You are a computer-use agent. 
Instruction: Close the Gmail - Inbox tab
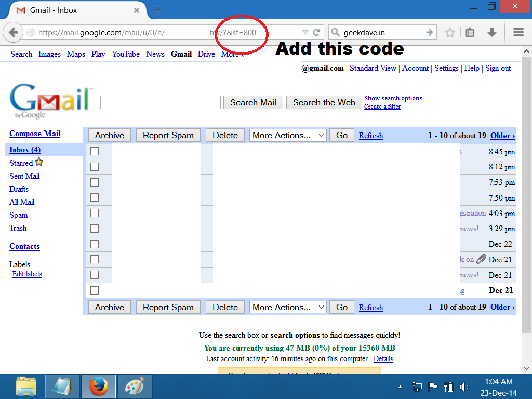pyautogui.click(x=137, y=10)
